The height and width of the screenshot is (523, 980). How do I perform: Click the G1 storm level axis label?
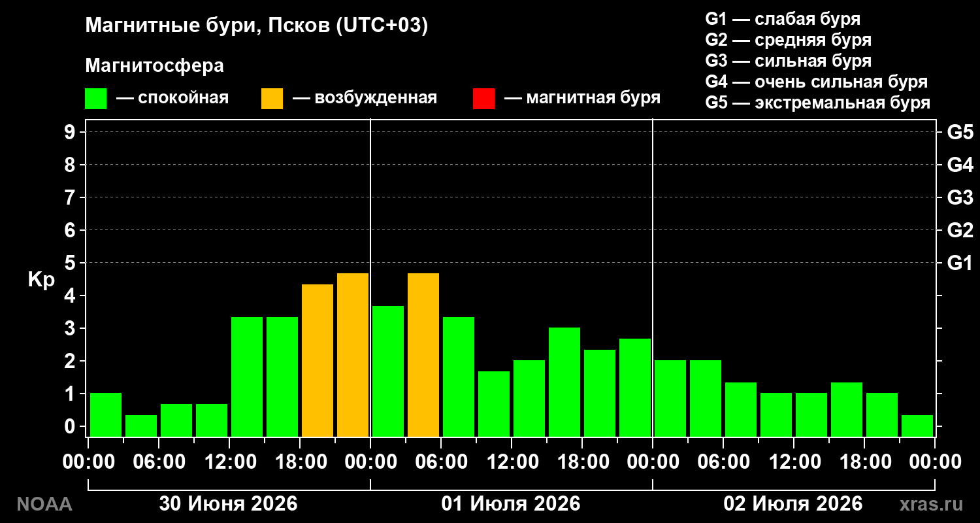960,263
